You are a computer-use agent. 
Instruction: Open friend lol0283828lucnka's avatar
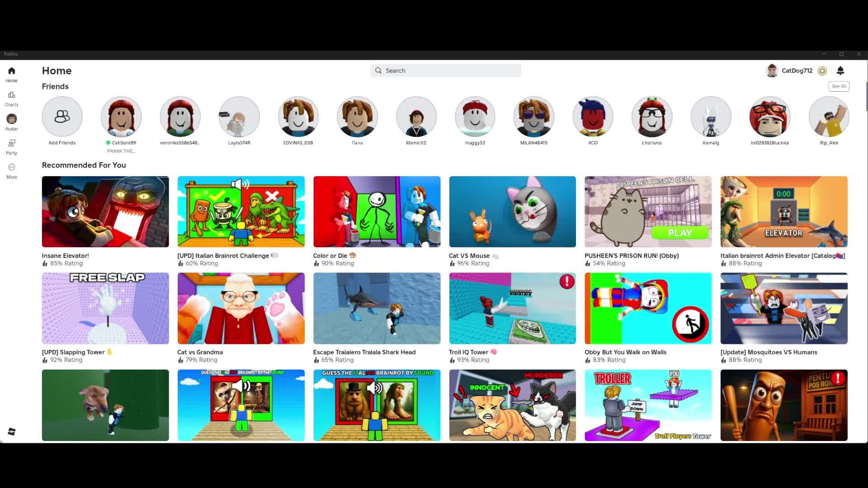click(770, 117)
